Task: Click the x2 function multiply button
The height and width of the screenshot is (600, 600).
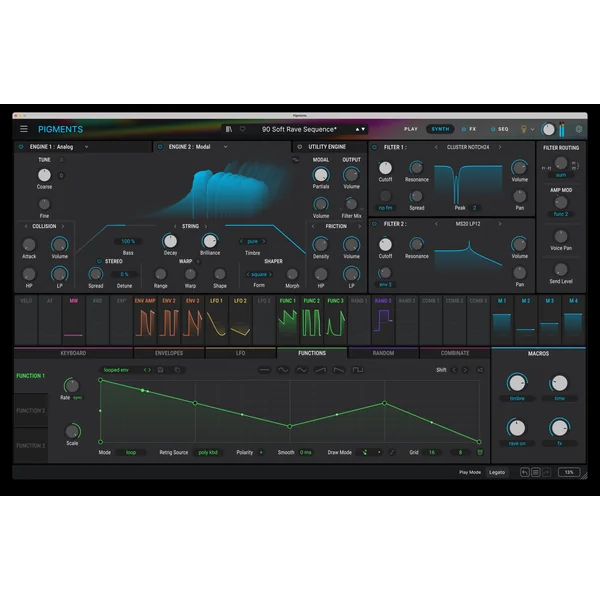Action: pyautogui.click(x=480, y=370)
